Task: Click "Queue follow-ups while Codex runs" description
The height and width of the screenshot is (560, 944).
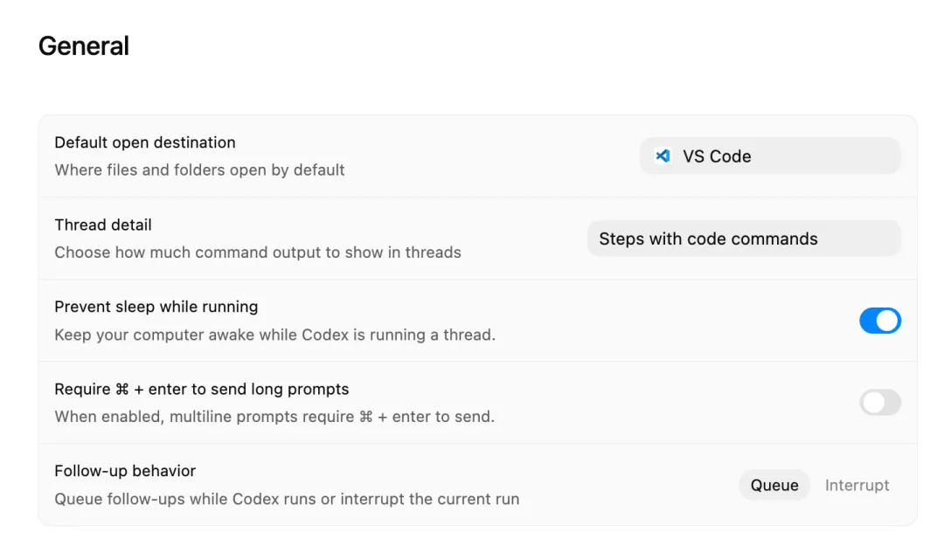Action: [287, 499]
